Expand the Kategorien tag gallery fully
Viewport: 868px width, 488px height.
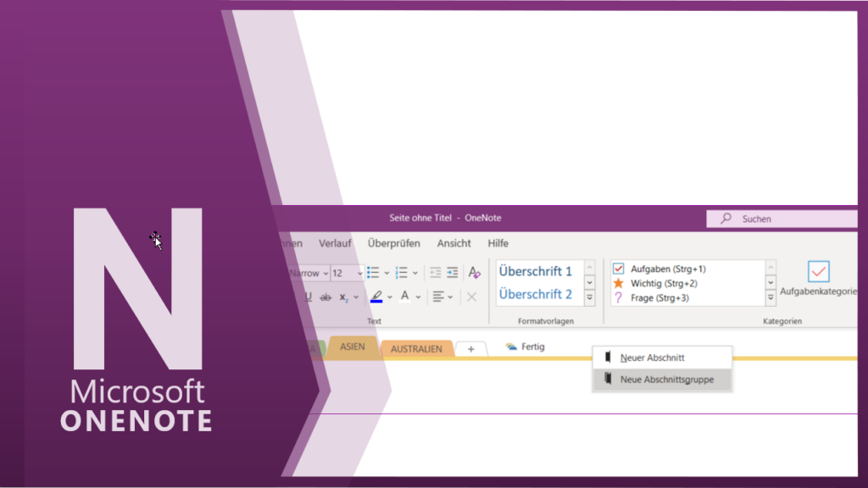point(771,298)
